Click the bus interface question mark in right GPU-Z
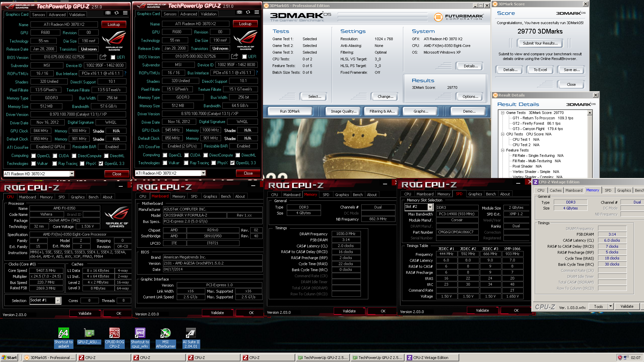 tap(257, 73)
